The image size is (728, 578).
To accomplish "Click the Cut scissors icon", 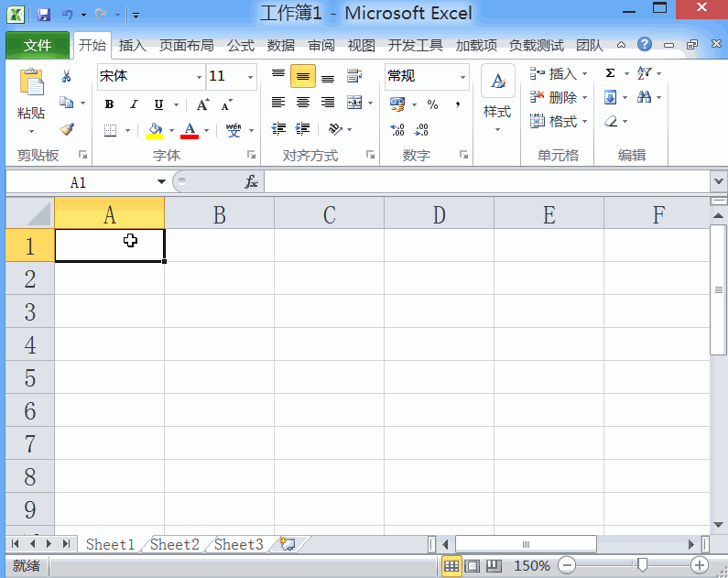I will (x=67, y=76).
